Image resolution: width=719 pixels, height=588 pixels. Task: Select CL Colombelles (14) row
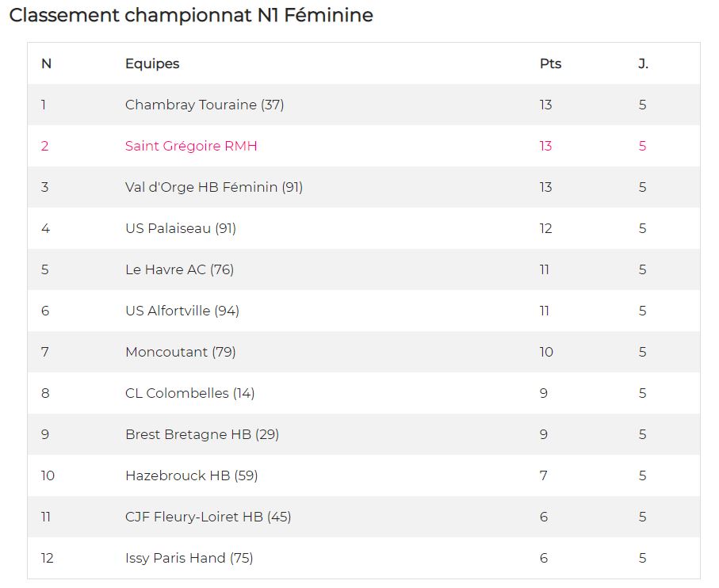pos(364,393)
